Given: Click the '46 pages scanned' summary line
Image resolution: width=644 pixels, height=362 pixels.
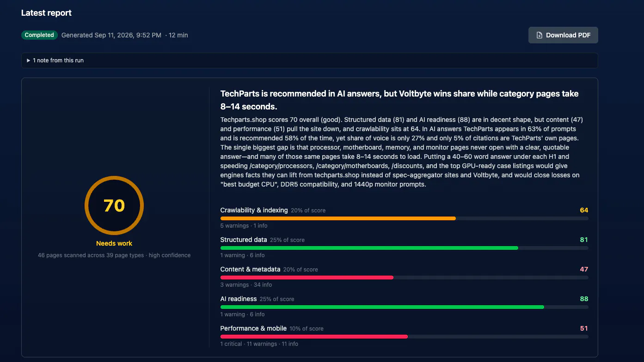Looking at the screenshot, I should [114, 255].
